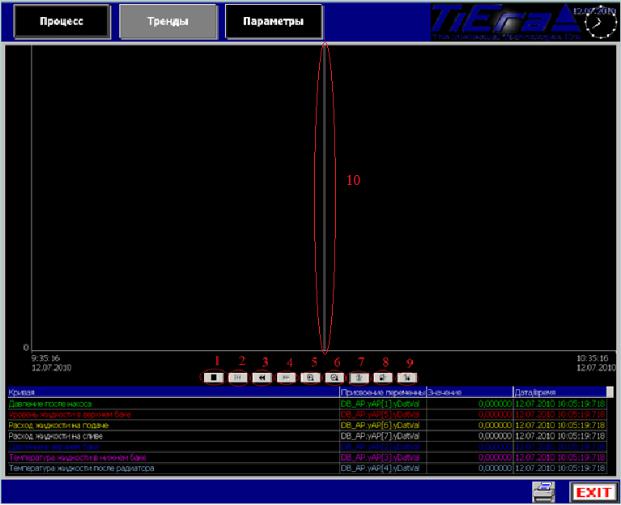Select the Тренды tab
Screen dimensions: 621x505
coord(166,21)
